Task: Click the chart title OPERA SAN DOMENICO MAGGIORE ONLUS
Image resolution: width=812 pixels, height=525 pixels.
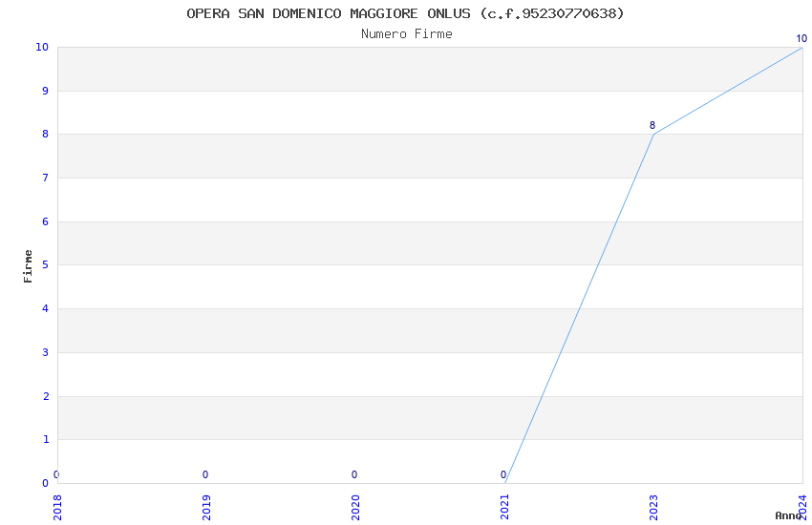Action: (x=405, y=13)
